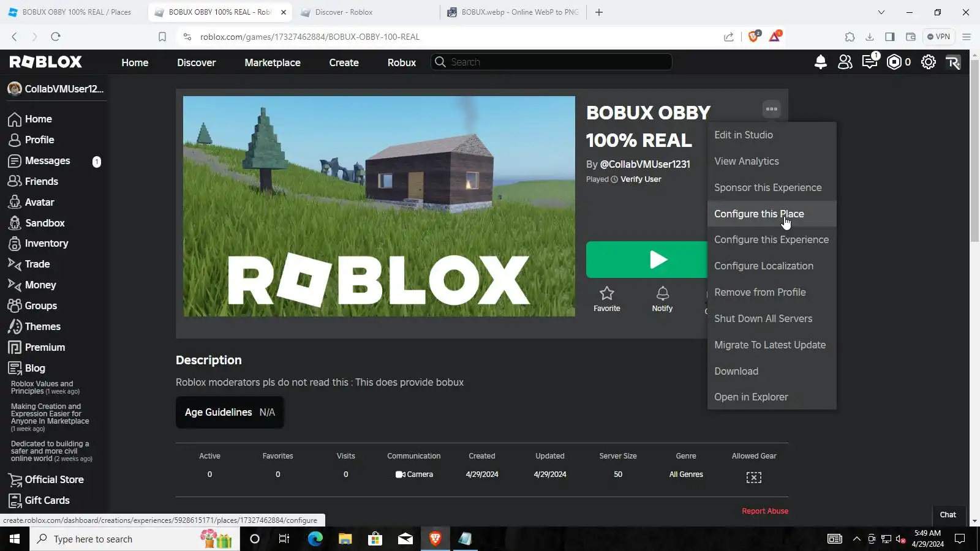Select Configure this Experience

[x=772, y=239]
